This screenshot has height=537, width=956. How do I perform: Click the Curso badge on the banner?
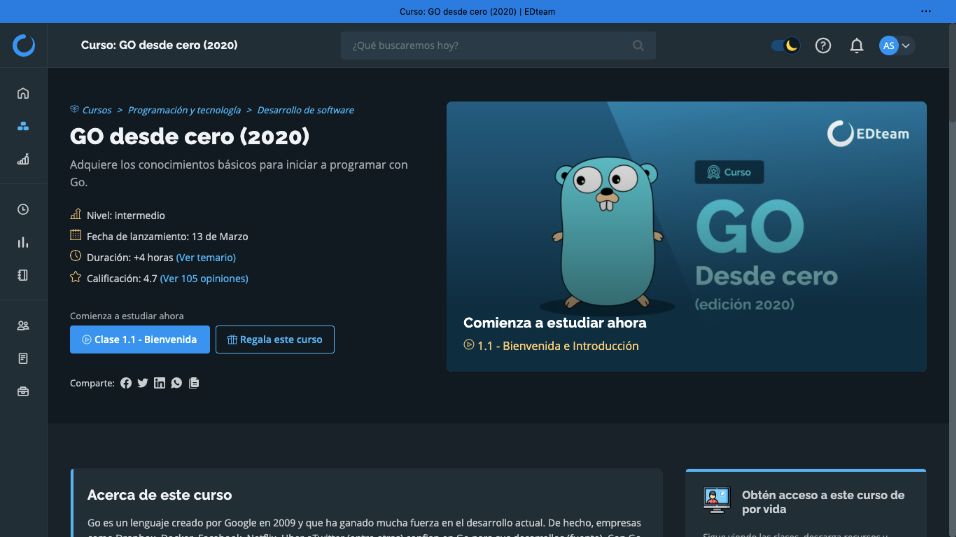click(729, 172)
